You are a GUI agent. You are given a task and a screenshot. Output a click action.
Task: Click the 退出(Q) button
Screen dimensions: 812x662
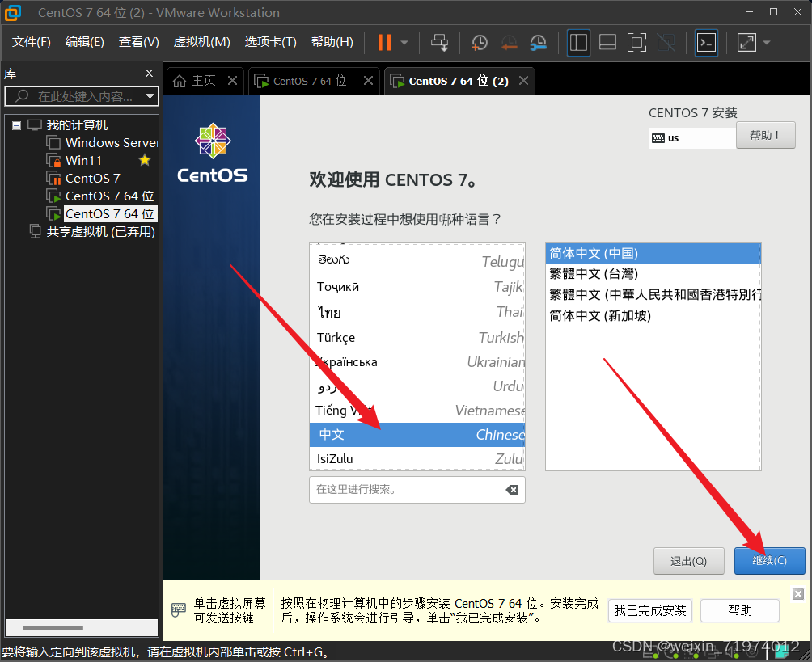[x=689, y=561]
